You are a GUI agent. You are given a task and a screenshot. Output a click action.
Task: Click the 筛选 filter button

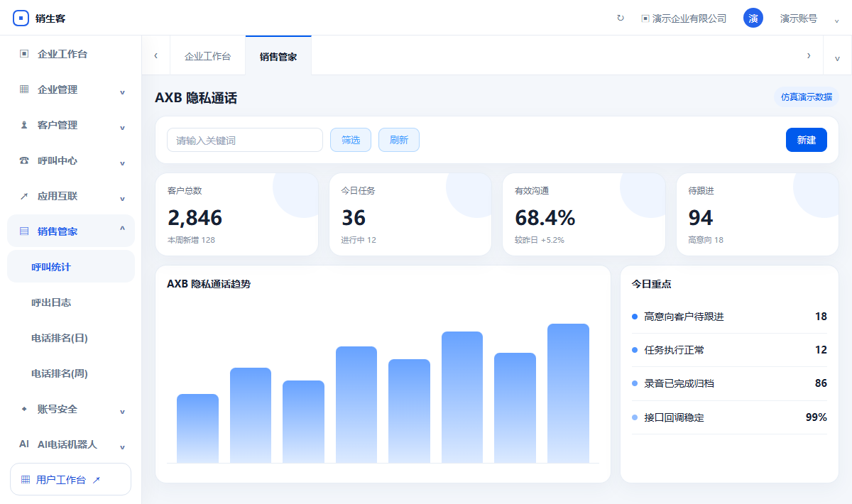click(351, 140)
